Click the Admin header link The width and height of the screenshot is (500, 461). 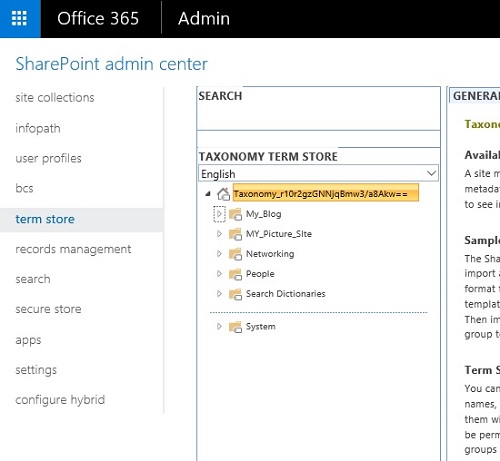[x=204, y=18]
